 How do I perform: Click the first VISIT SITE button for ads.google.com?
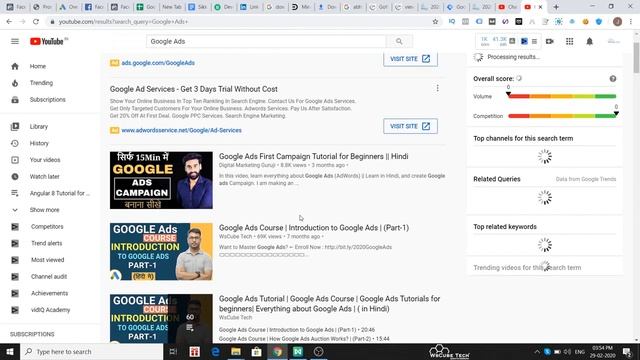click(410, 59)
